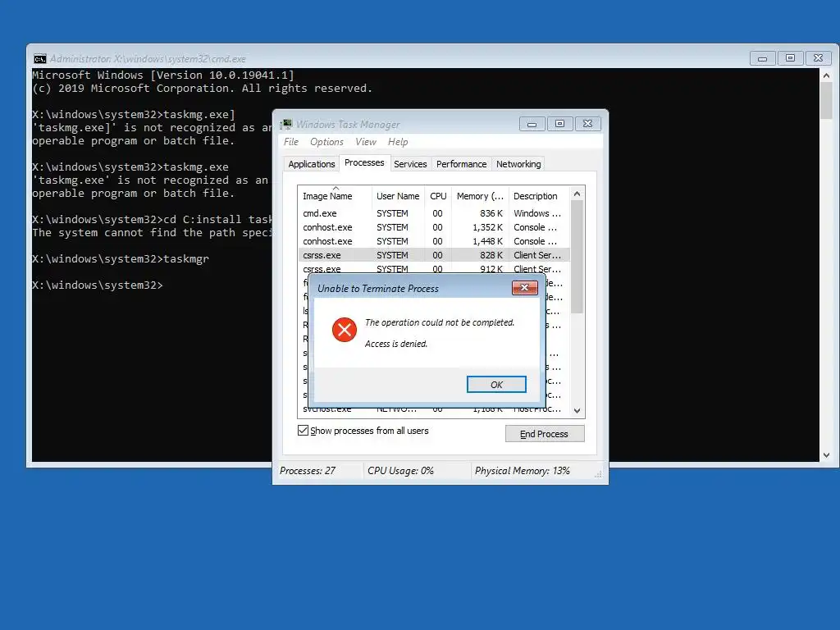
Task: Open the Networking tab
Action: click(x=518, y=164)
